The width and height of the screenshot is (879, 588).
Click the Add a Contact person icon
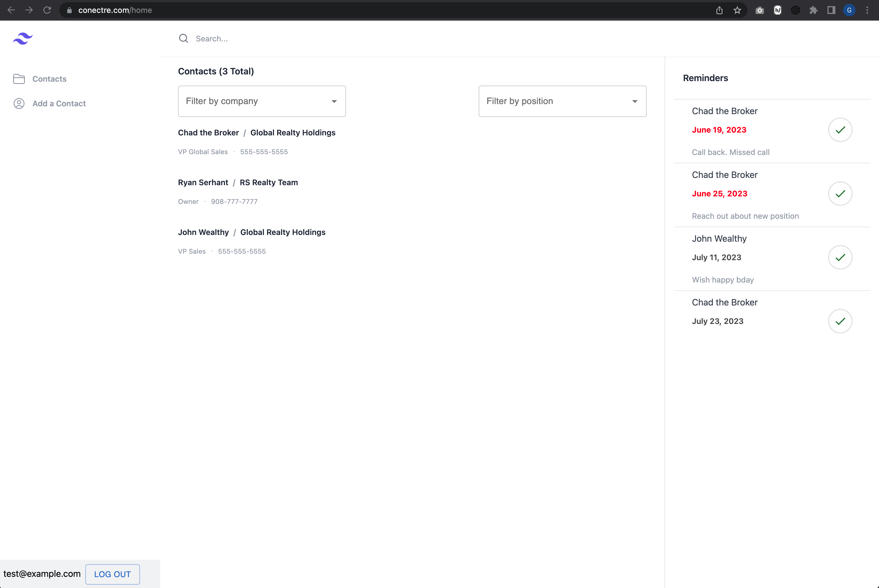[x=19, y=104]
